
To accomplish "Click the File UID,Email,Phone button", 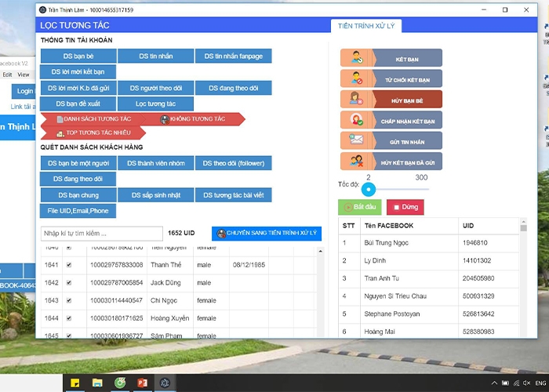I will pyautogui.click(x=78, y=211).
